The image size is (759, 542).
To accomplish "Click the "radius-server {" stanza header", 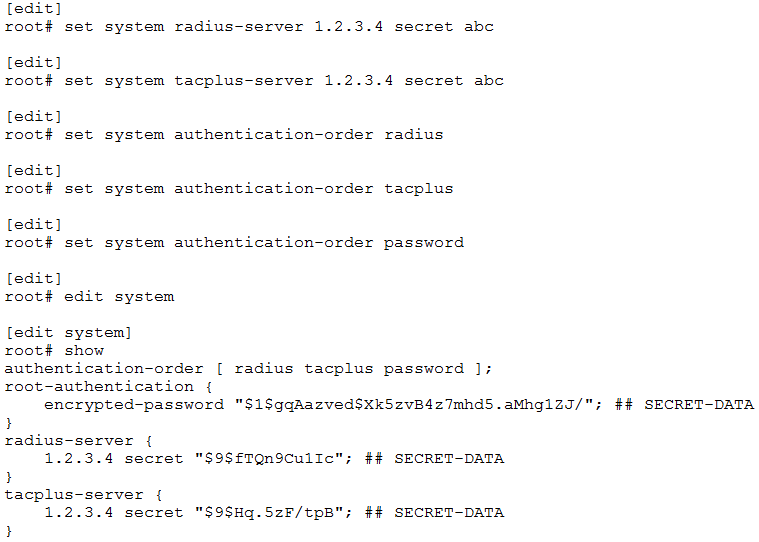I will 79,440.
